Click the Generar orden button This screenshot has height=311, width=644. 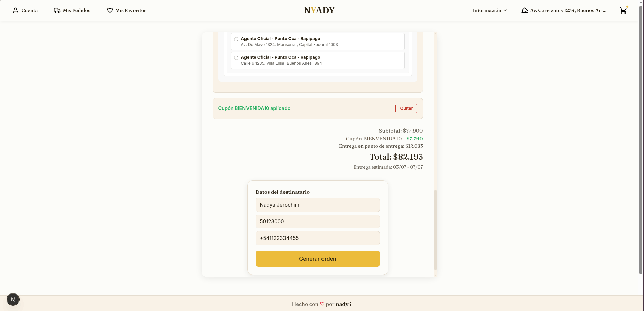click(x=317, y=259)
